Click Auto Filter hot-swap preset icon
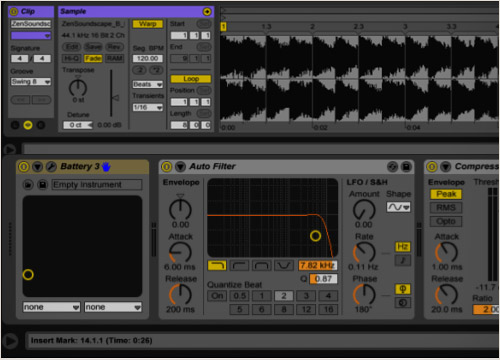This screenshot has height=360, width=500. [393, 167]
